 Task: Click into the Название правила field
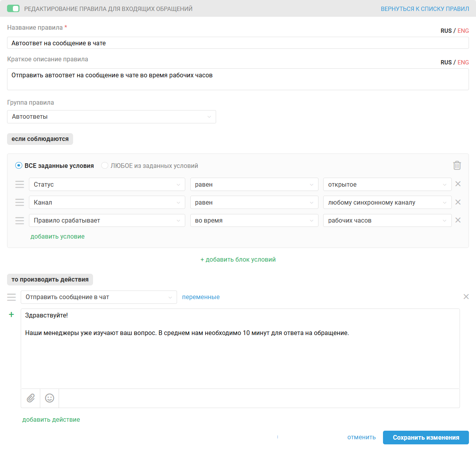tap(238, 43)
